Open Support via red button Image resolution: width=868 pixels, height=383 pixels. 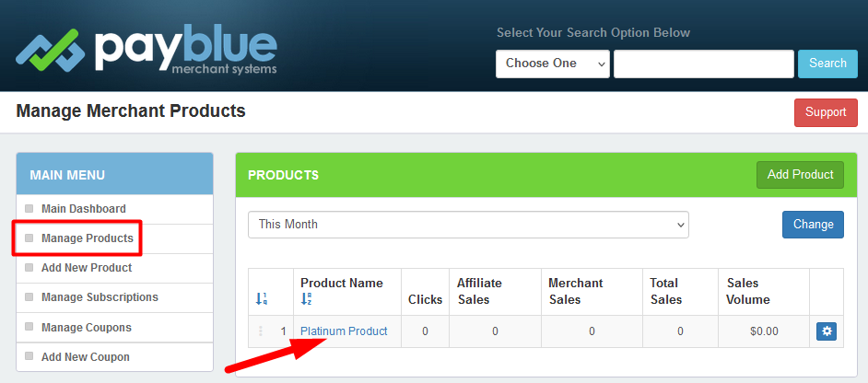pos(826,112)
